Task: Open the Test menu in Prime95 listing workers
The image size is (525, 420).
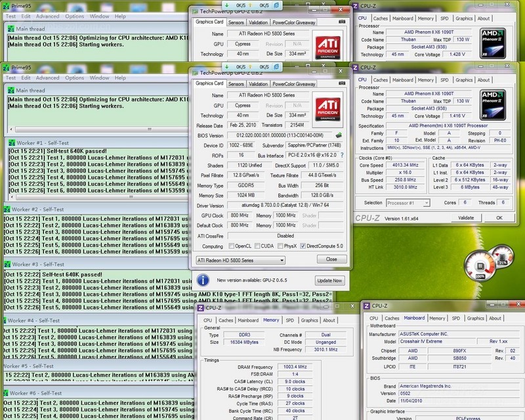Action: click(x=10, y=77)
